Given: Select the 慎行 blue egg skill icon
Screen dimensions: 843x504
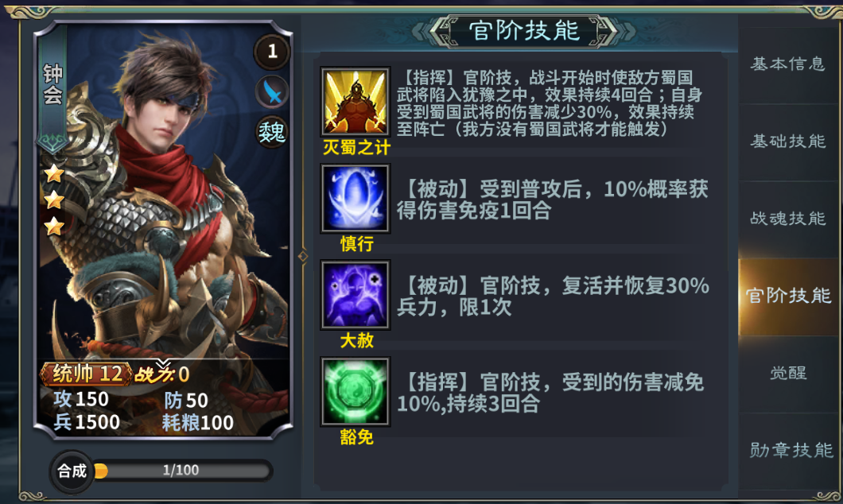Looking at the screenshot, I should tap(355, 198).
